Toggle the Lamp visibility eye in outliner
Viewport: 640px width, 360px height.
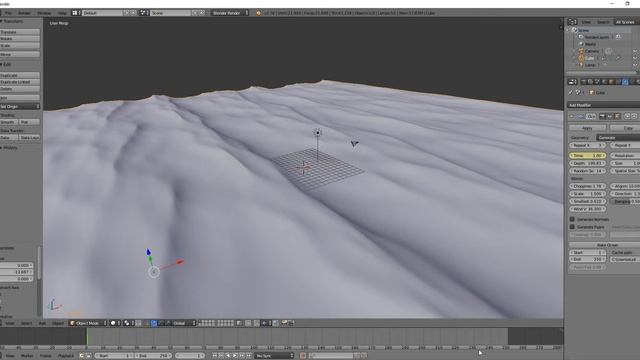pyautogui.click(x=635, y=65)
